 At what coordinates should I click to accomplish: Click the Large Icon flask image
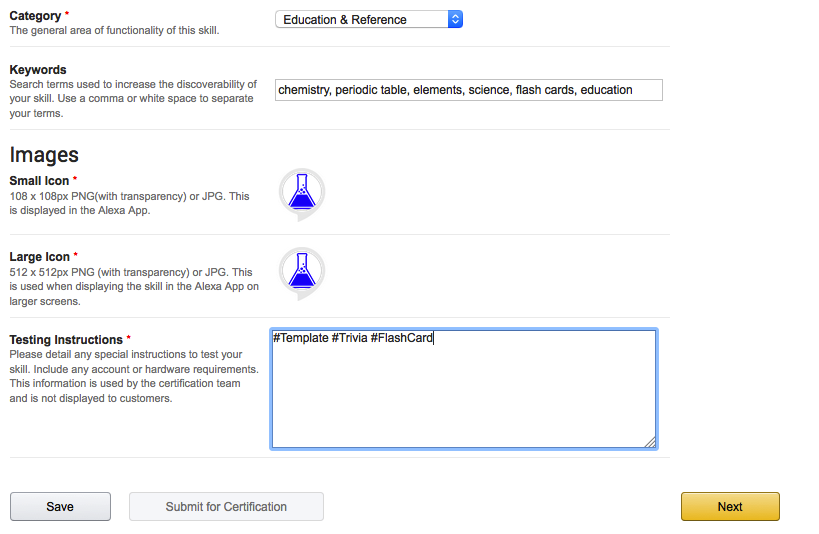pyautogui.click(x=301, y=272)
